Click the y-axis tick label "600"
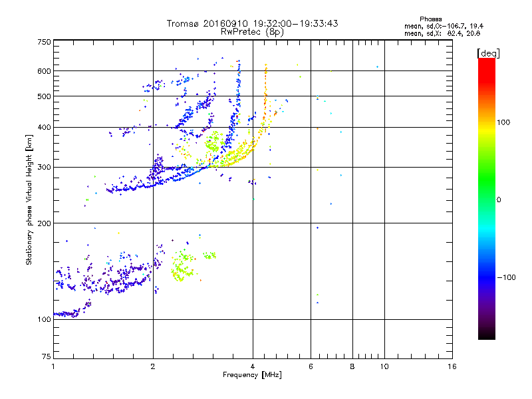 [x=44, y=71]
